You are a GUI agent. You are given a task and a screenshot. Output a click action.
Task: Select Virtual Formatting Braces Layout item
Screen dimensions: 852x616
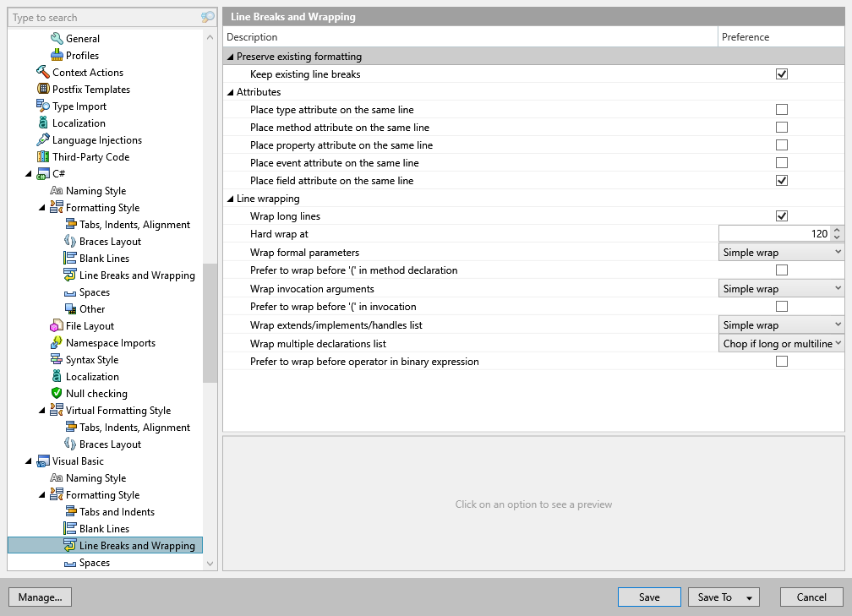110,444
